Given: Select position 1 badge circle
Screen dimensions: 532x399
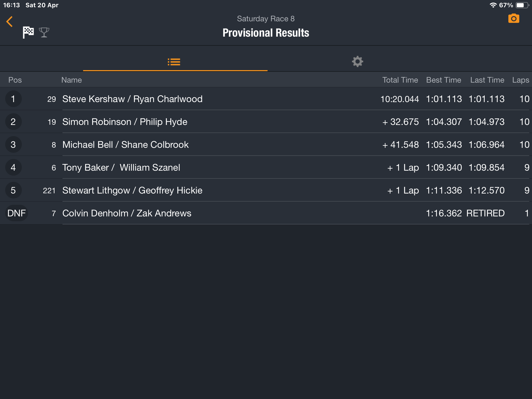Looking at the screenshot, I should (13, 99).
